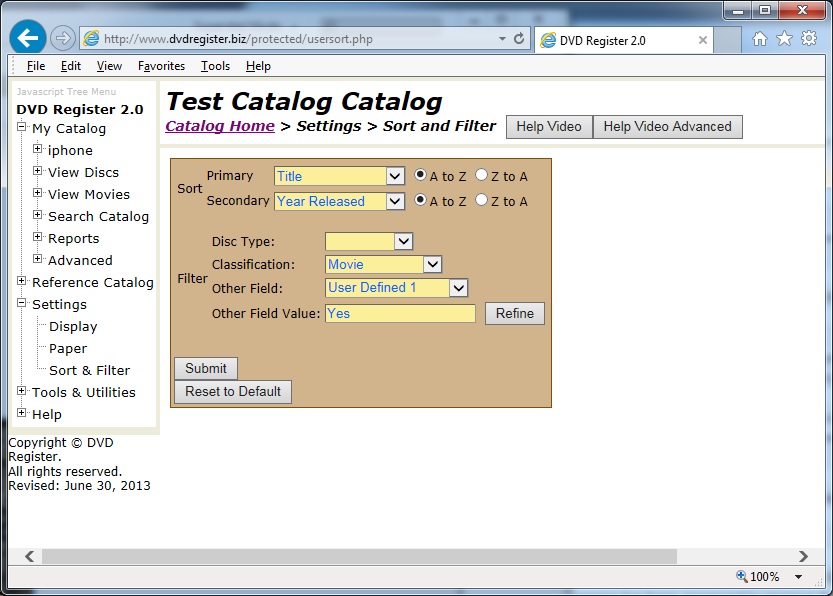Open the Favorites menu
833x596 pixels.
(x=162, y=66)
